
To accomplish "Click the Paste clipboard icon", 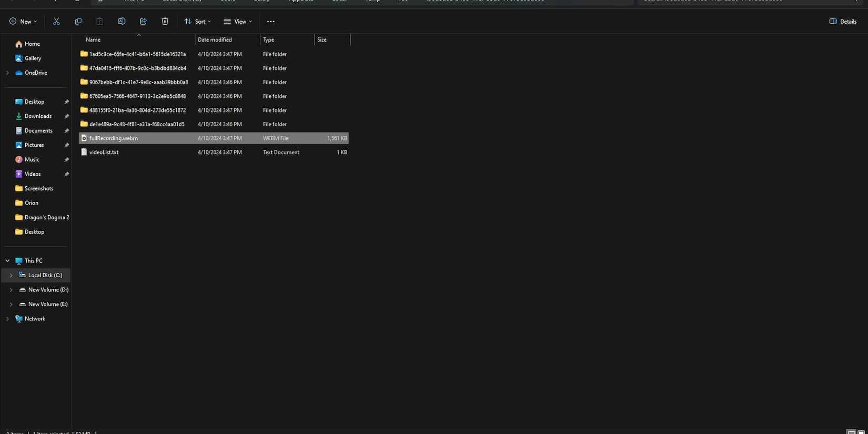I will click(99, 22).
